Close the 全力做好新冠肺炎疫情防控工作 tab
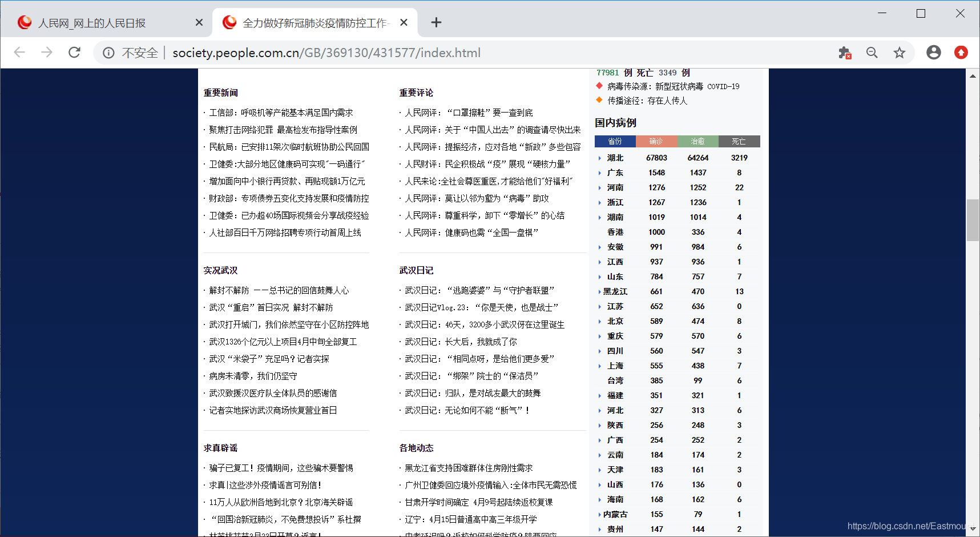The height and width of the screenshot is (537, 980). click(404, 22)
